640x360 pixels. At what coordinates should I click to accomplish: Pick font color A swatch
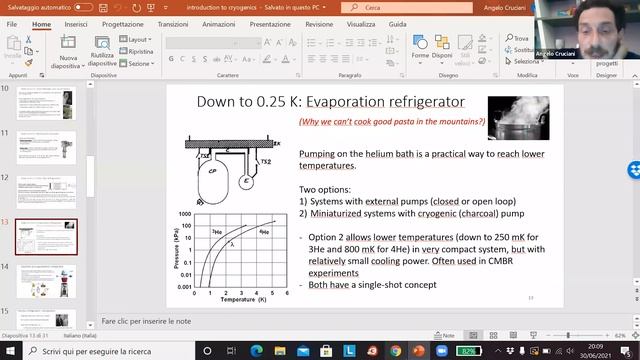[287, 59]
